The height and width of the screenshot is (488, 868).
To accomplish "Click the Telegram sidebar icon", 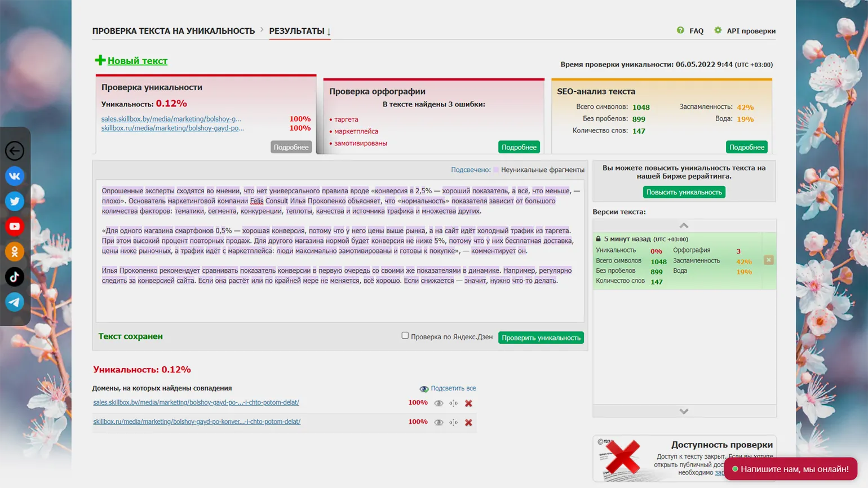I will (x=15, y=302).
